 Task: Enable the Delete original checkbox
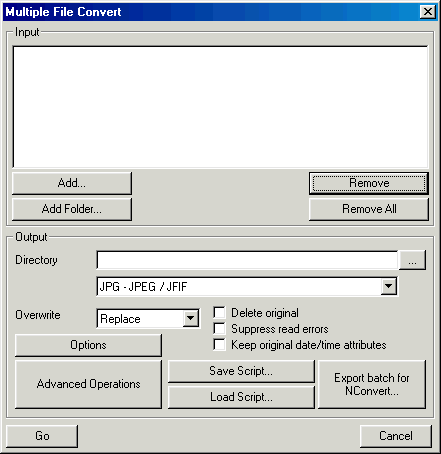(x=219, y=313)
